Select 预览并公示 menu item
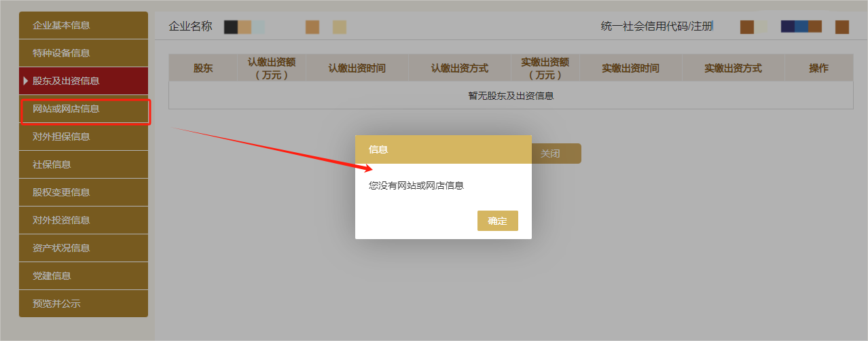Image resolution: width=868 pixels, height=341 pixels. (84, 304)
